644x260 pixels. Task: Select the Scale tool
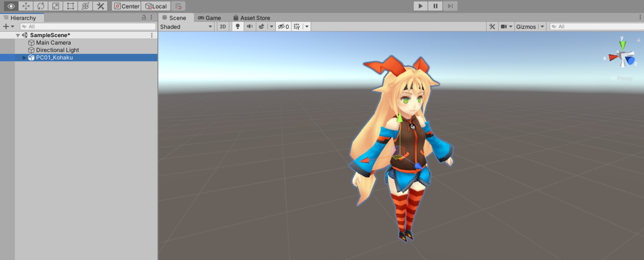tap(55, 6)
